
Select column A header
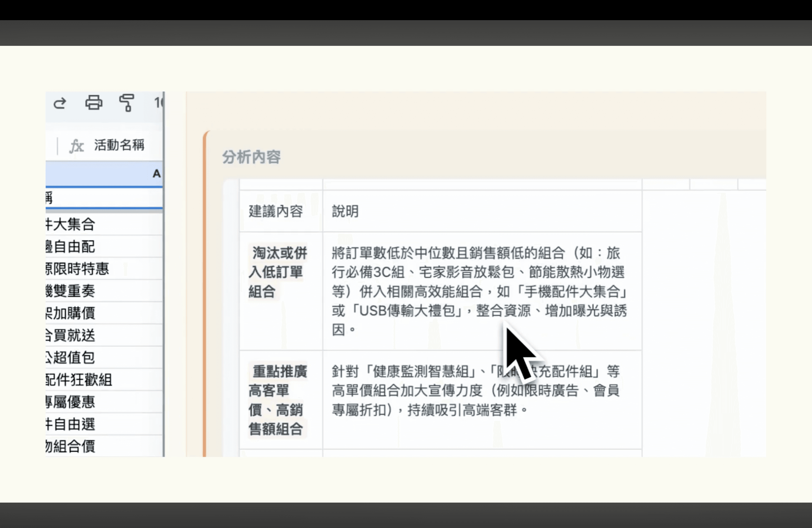[x=156, y=174]
